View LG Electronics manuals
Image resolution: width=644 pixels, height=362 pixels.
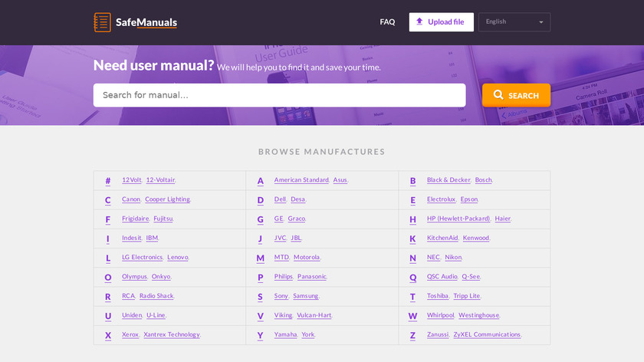tap(142, 257)
